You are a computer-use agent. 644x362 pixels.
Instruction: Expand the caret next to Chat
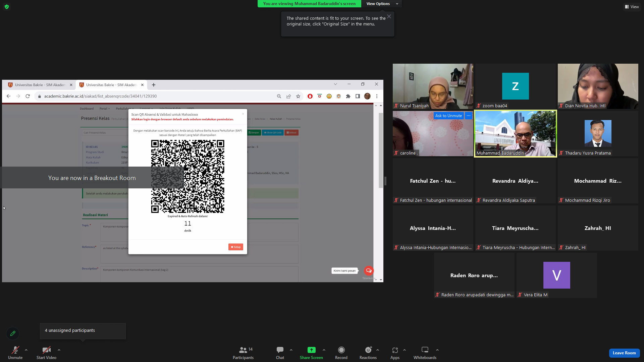coord(291,350)
